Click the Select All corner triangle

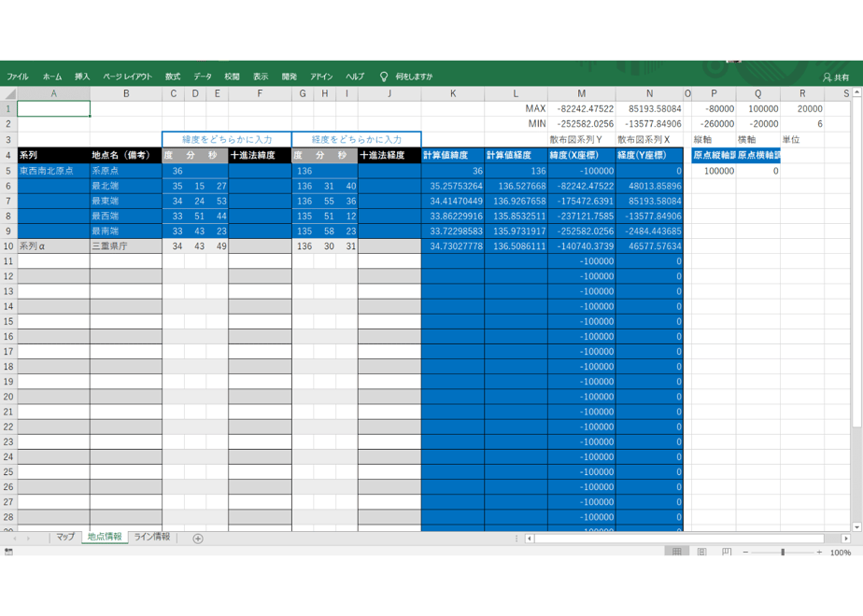[x=8, y=93]
